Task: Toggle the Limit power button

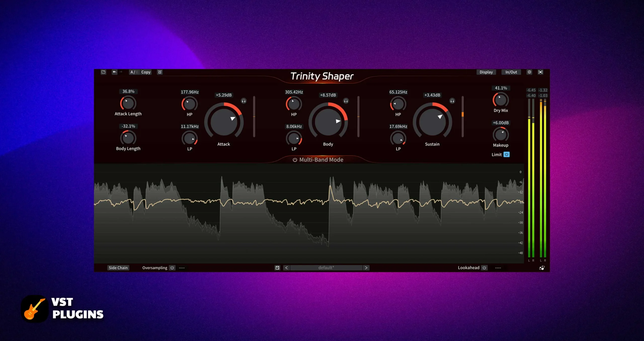Action: [x=506, y=154]
